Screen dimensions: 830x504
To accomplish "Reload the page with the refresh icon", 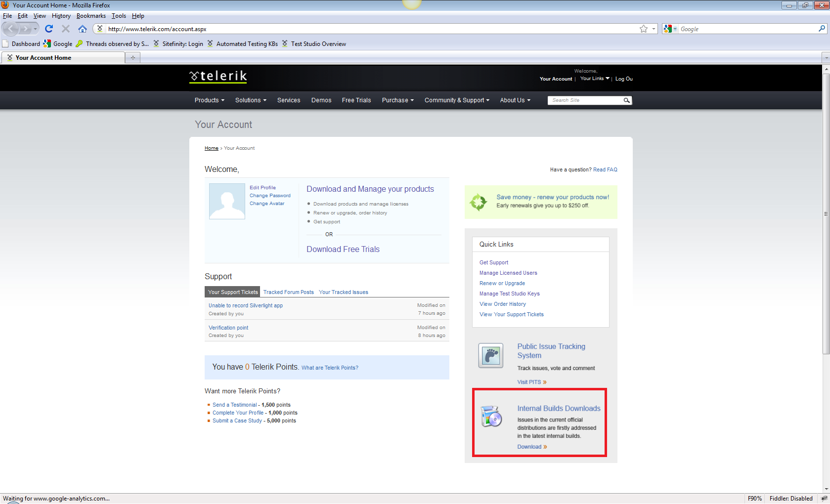I will tap(49, 29).
